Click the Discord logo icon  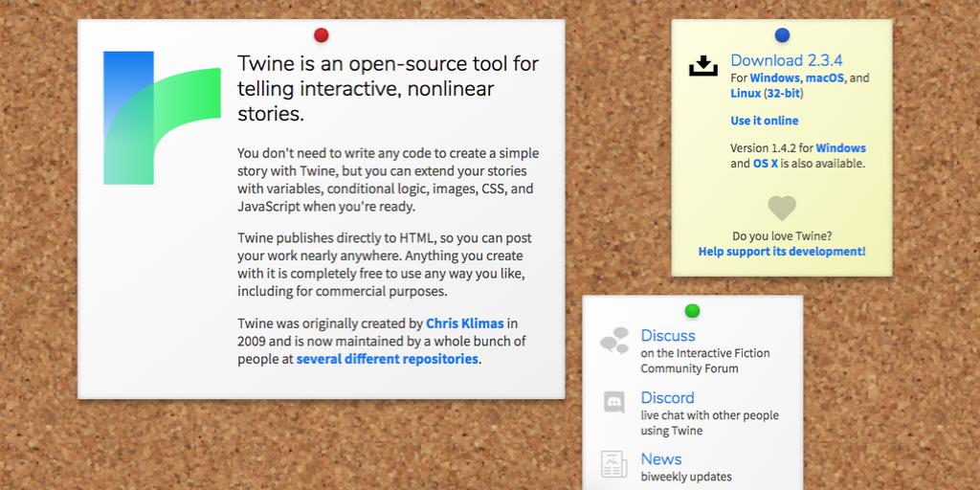pyautogui.click(x=614, y=402)
